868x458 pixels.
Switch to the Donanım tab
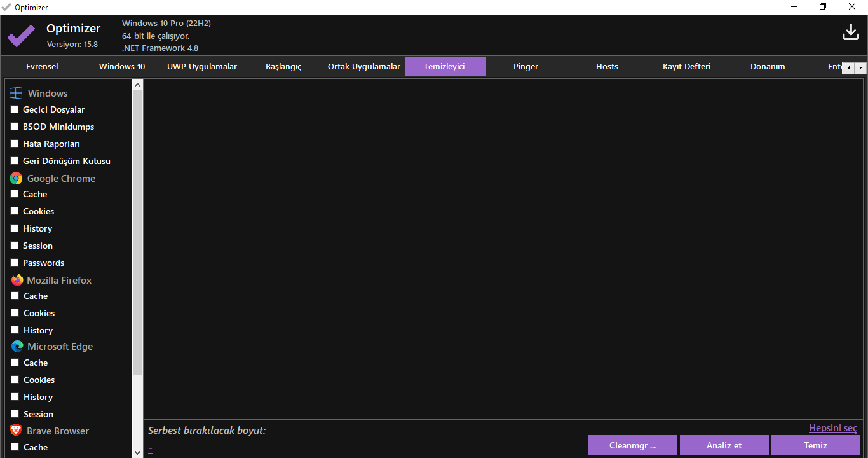(x=768, y=67)
